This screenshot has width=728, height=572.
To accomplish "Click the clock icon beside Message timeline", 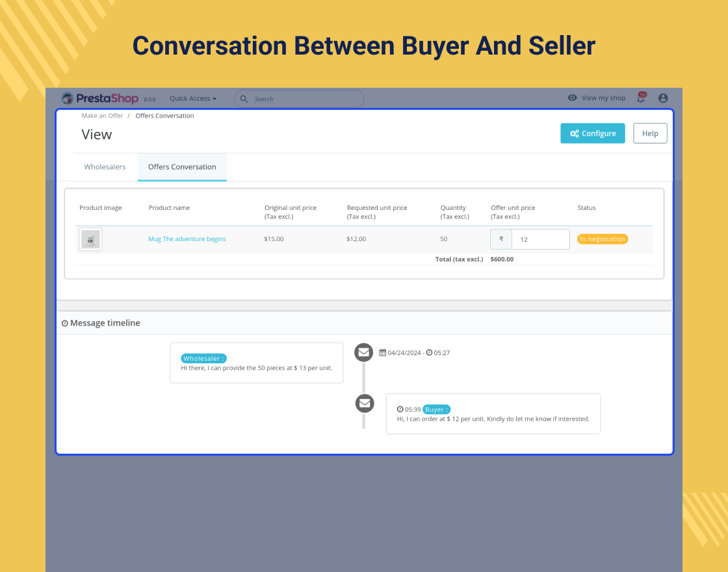I will (x=64, y=324).
